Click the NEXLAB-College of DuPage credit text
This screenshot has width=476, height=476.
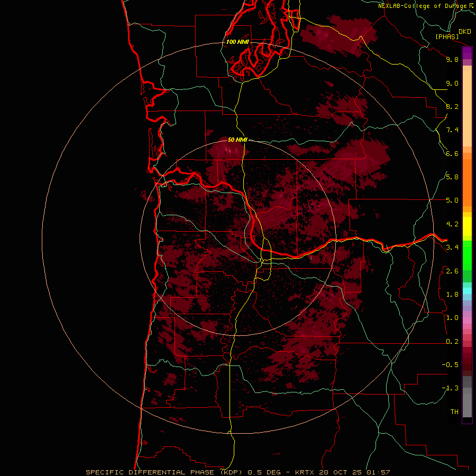pyautogui.click(x=422, y=6)
